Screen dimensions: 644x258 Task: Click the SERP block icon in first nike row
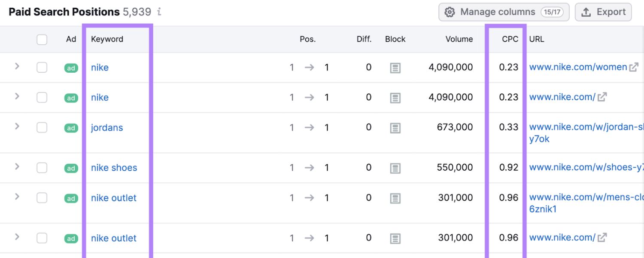pyautogui.click(x=395, y=68)
